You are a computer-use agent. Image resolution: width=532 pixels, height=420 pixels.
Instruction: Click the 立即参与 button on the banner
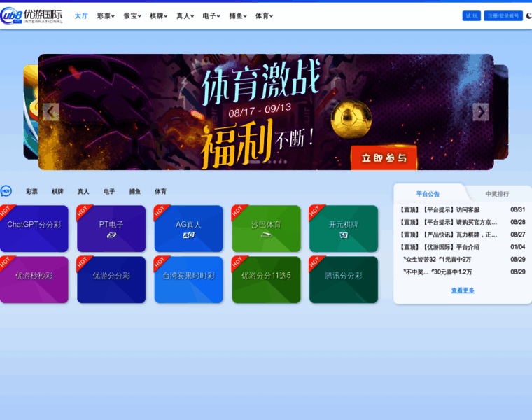[x=384, y=158]
